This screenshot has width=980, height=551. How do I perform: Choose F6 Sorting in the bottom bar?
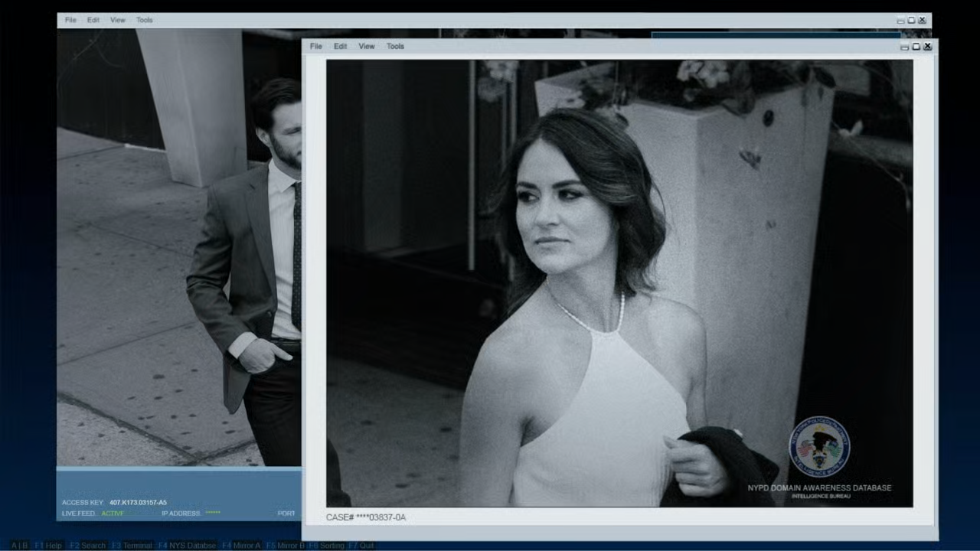[326, 546]
